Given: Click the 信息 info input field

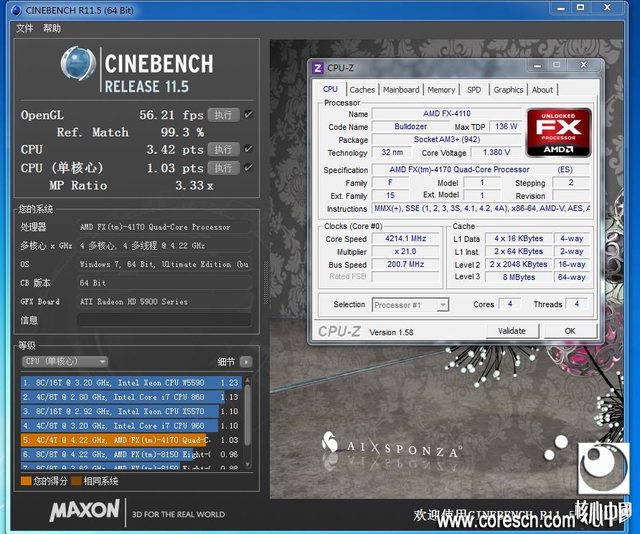Looking at the screenshot, I should [x=164, y=320].
